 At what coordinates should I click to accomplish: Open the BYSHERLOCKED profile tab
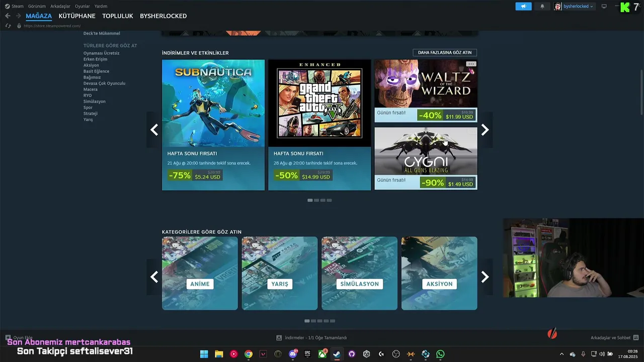(164, 16)
